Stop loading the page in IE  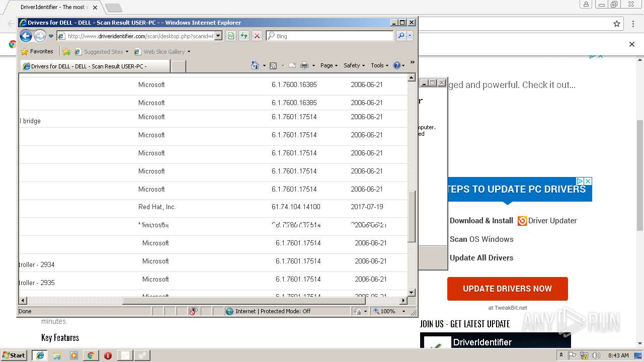coord(257,36)
